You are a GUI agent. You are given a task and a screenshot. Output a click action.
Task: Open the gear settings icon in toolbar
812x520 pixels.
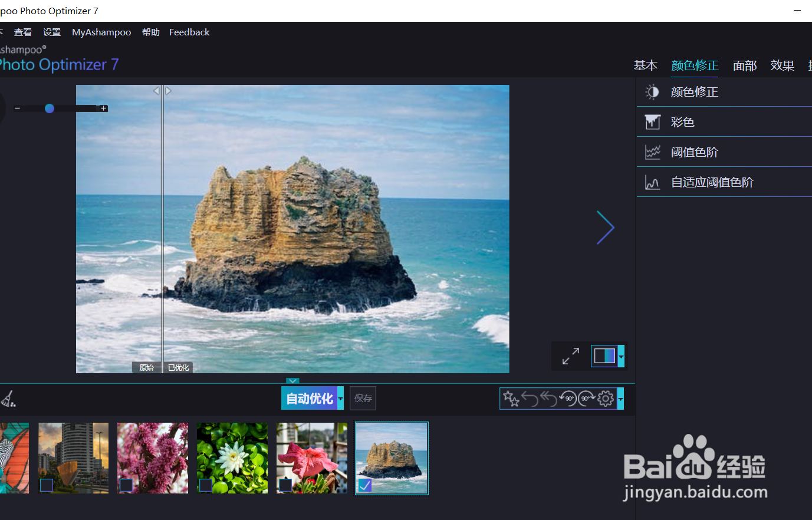(606, 399)
